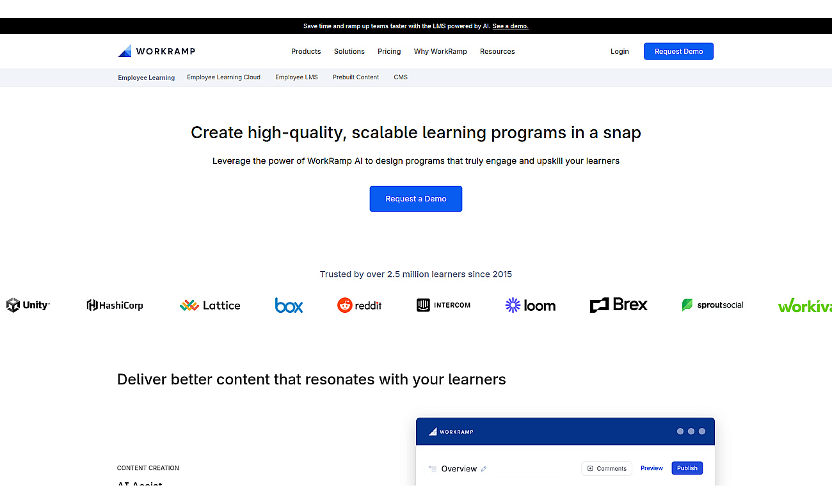Open the Resources menu
The image size is (832, 504).
(x=497, y=51)
